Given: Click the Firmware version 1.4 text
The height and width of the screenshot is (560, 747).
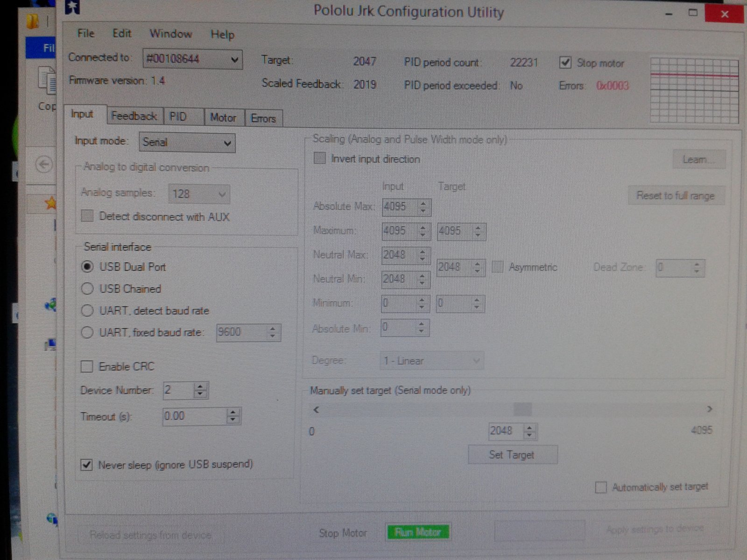Looking at the screenshot, I should pos(117,80).
